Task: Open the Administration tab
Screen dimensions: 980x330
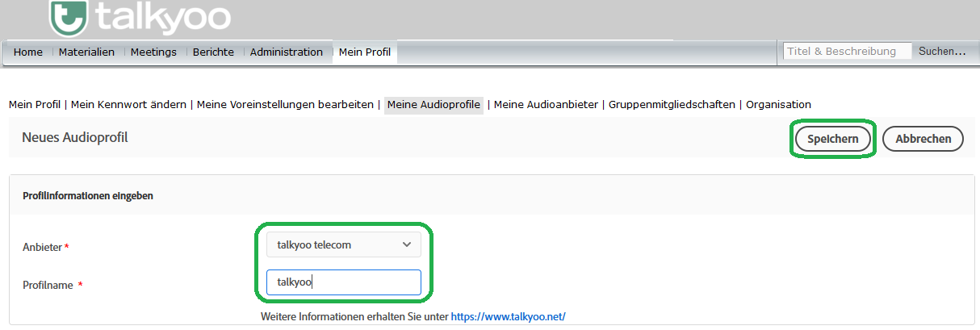Action: click(287, 52)
